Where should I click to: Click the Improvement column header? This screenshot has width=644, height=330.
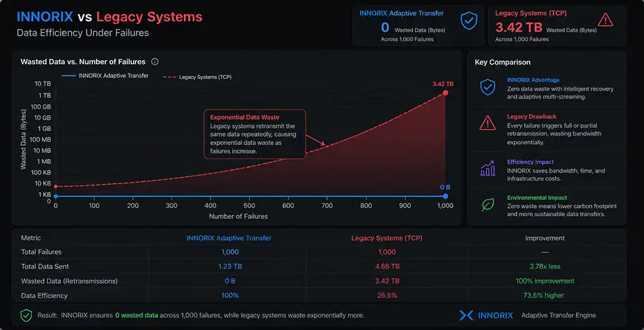click(x=545, y=238)
